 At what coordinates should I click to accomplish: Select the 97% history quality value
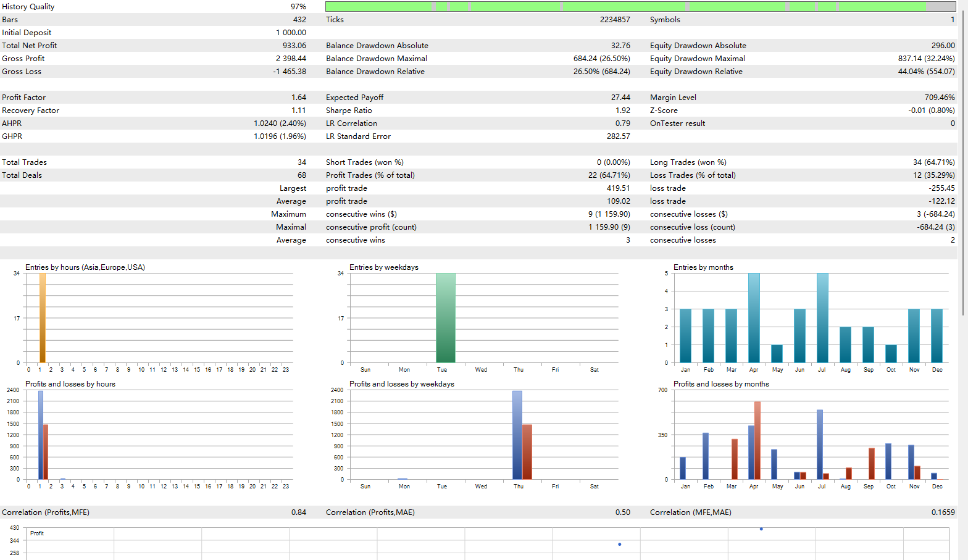298,6
